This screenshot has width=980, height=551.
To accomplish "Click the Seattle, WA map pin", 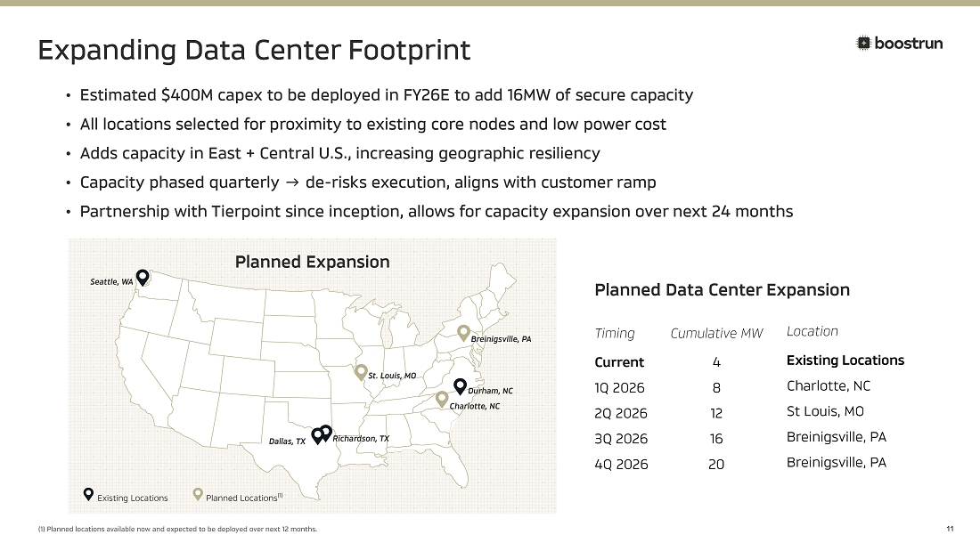I will click(x=142, y=277).
